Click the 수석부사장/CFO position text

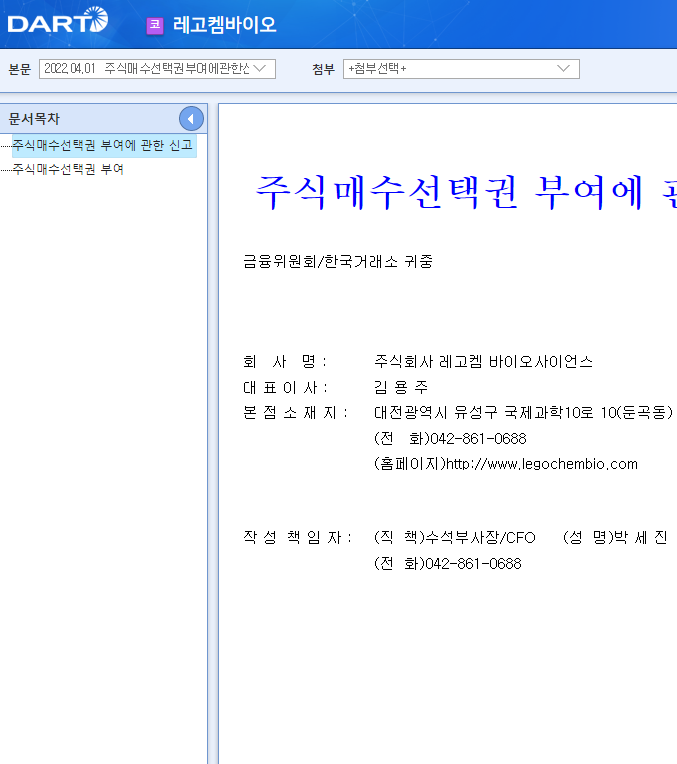tap(480, 537)
